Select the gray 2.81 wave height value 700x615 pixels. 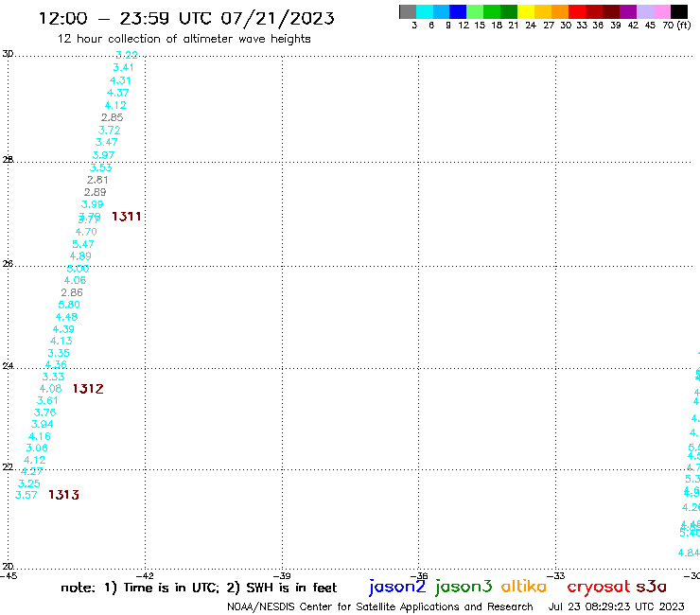(97, 180)
